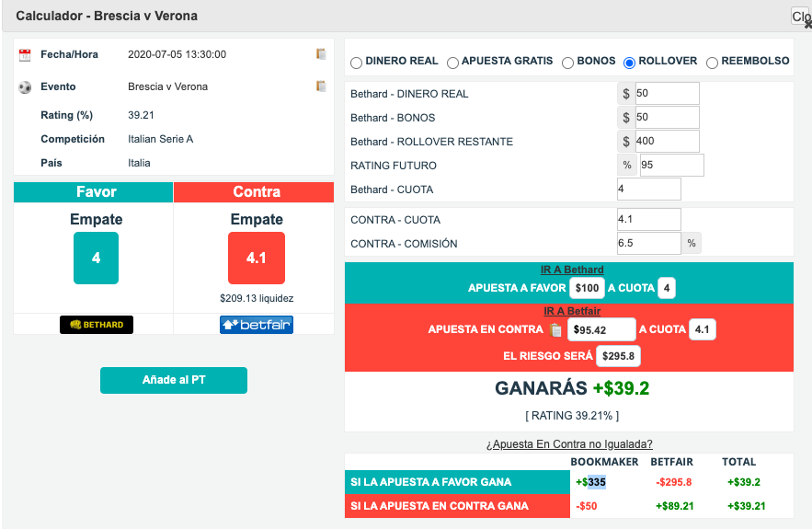
Task: Click the red Contra odds 4.1 box
Action: [257, 258]
